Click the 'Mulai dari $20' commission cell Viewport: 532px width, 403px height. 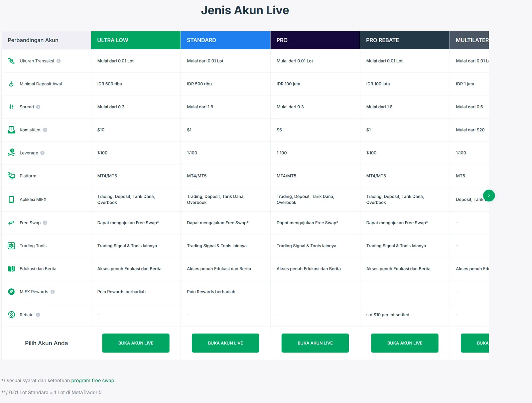point(470,130)
